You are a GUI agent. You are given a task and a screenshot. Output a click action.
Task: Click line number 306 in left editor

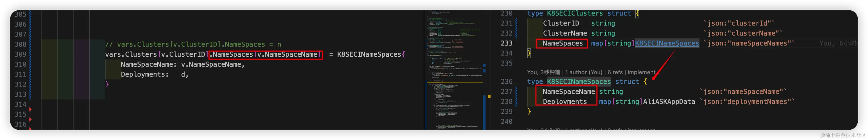pyautogui.click(x=20, y=24)
